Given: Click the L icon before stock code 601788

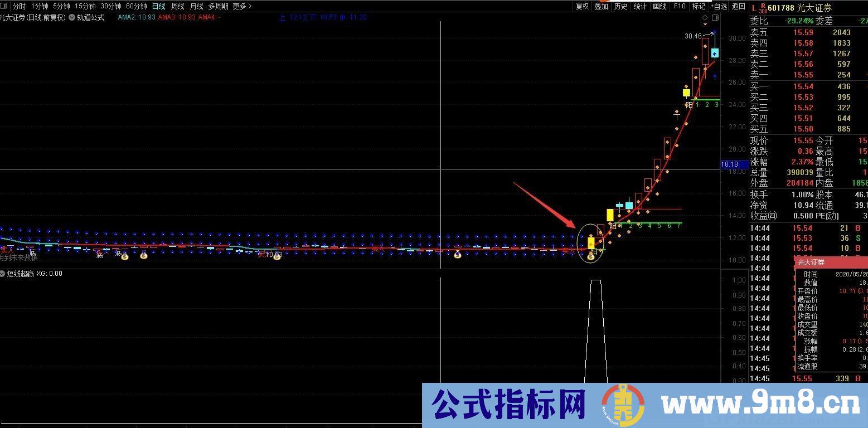Looking at the screenshot, I should click(754, 8).
